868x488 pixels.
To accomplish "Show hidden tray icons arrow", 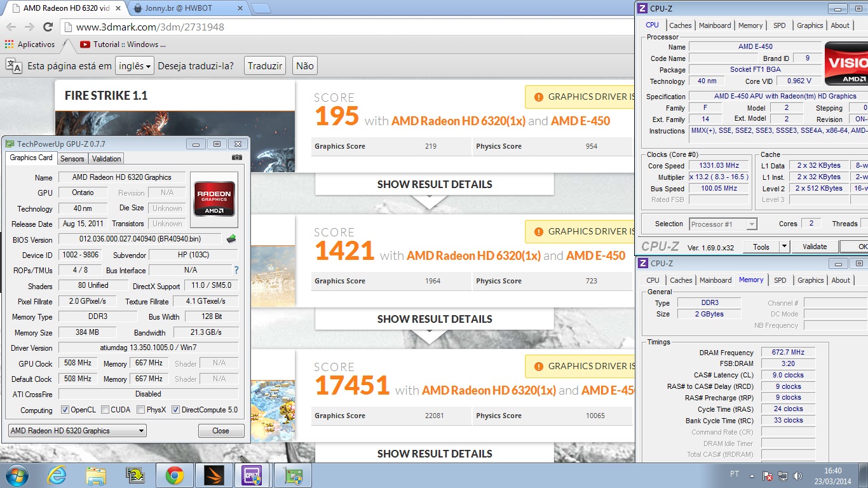I will click(752, 475).
